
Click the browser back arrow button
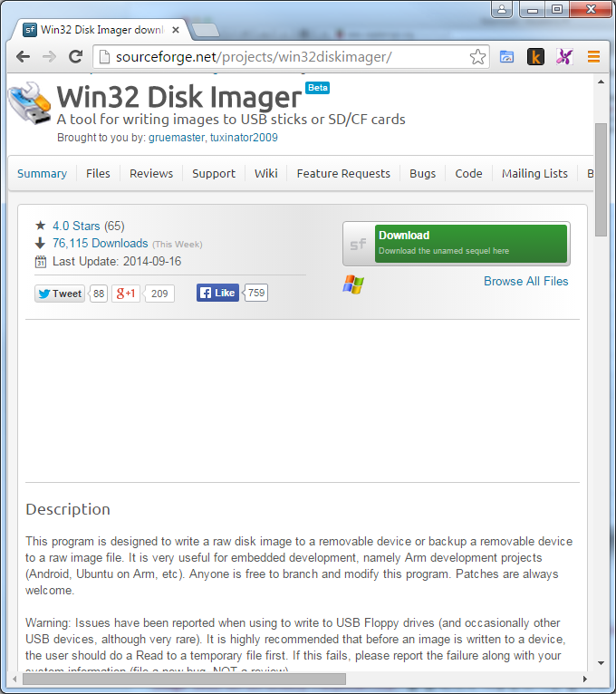(x=24, y=57)
